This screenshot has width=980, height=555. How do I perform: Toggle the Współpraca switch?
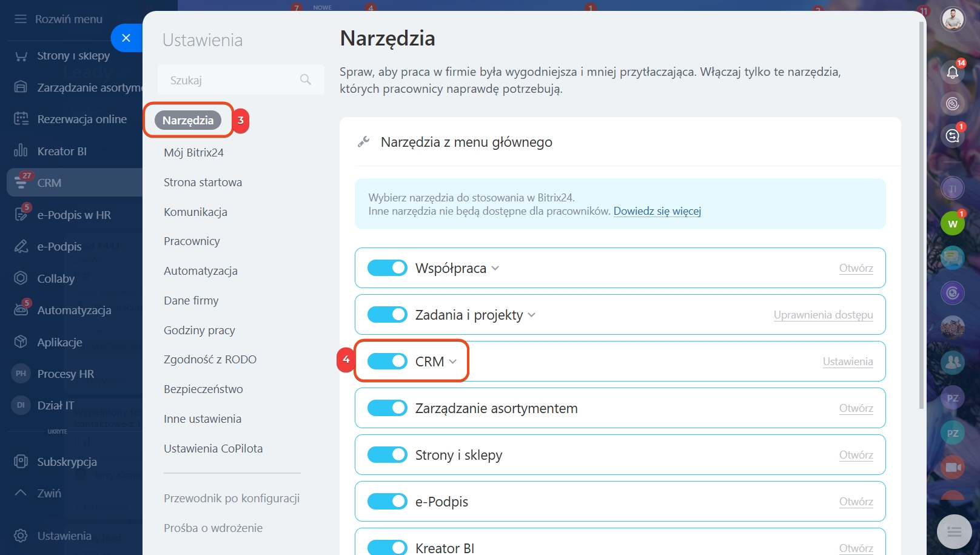pyautogui.click(x=387, y=267)
